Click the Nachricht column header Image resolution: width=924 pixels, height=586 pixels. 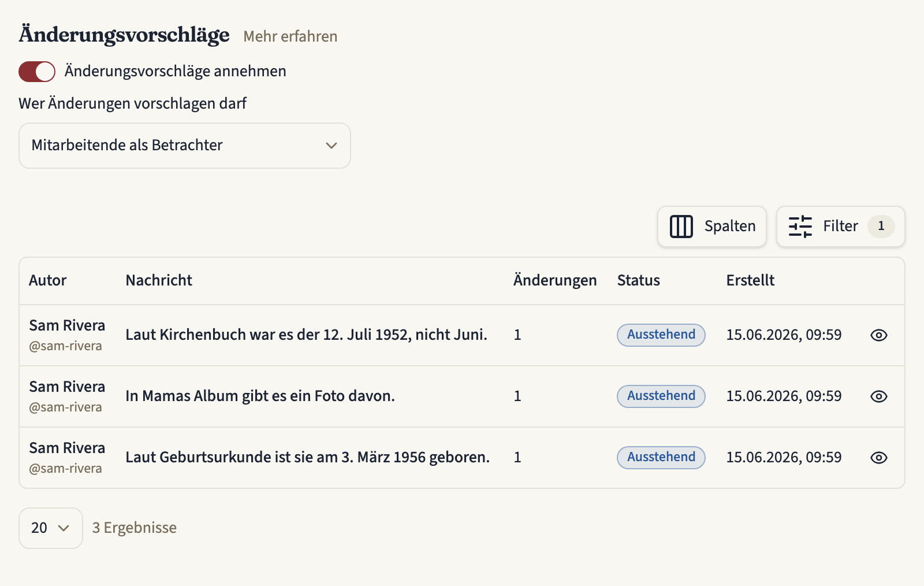[x=159, y=280]
